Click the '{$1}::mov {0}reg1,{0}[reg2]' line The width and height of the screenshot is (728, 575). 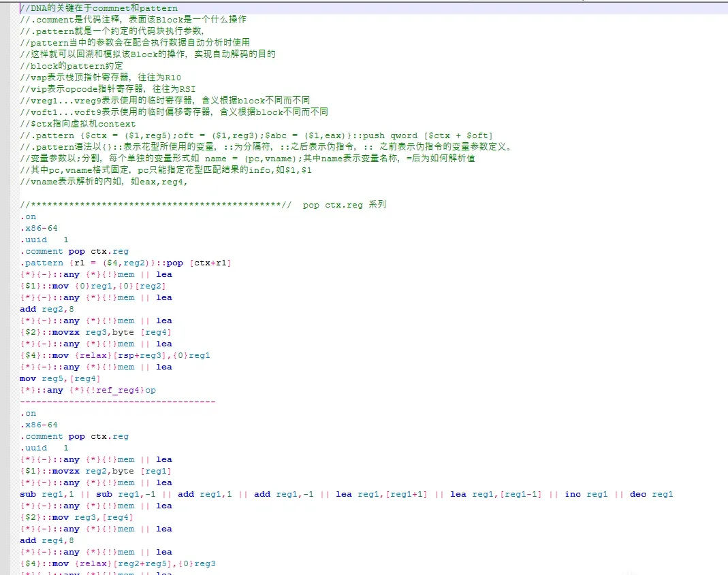point(93,286)
